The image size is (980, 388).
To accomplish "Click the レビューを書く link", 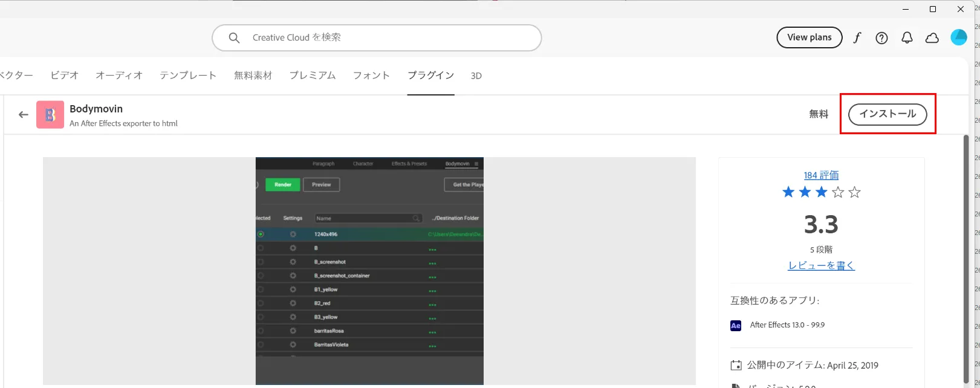I will coord(821,265).
